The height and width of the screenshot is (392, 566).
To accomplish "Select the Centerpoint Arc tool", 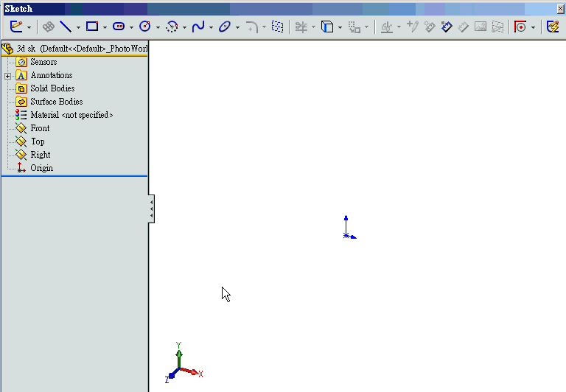I will (172, 27).
